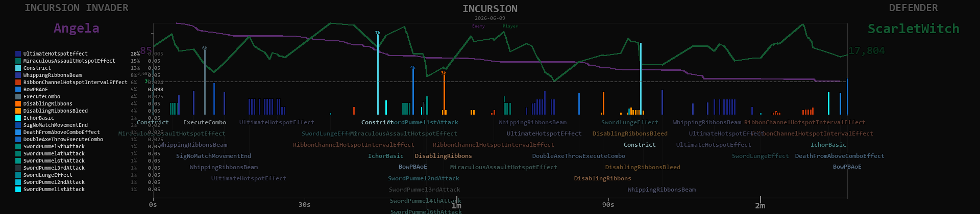The height and width of the screenshot is (214, 980).
Task: Click the centered INCURSION chart title
Action: [490, 9]
